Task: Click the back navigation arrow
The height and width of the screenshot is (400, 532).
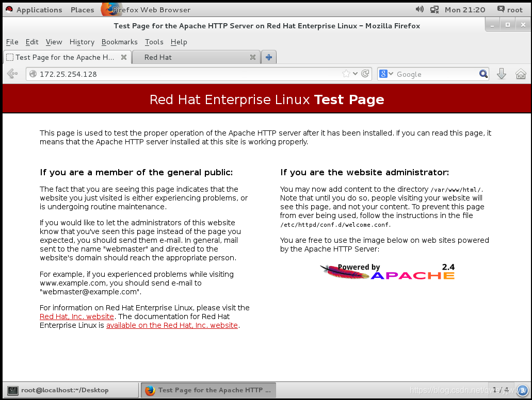Action: click(x=12, y=74)
